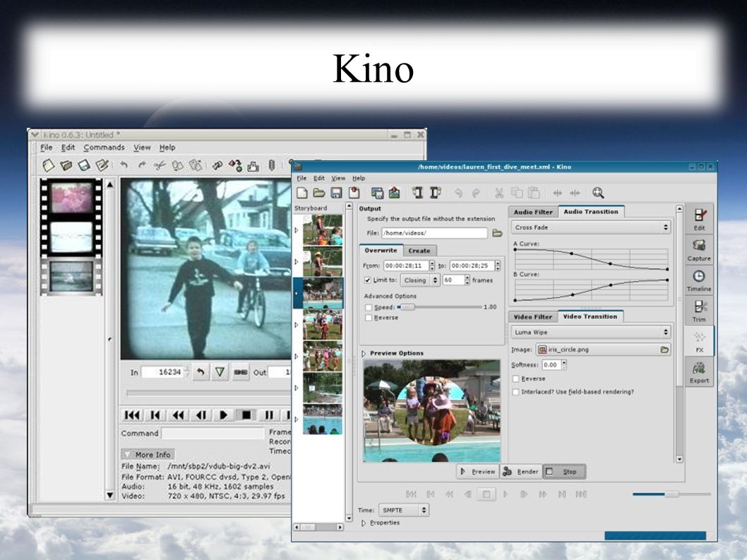Select the highlighted pool storyboard thumbnail
This screenshot has height=560, width=747.
pyautogui.click(x=323, y=294)
